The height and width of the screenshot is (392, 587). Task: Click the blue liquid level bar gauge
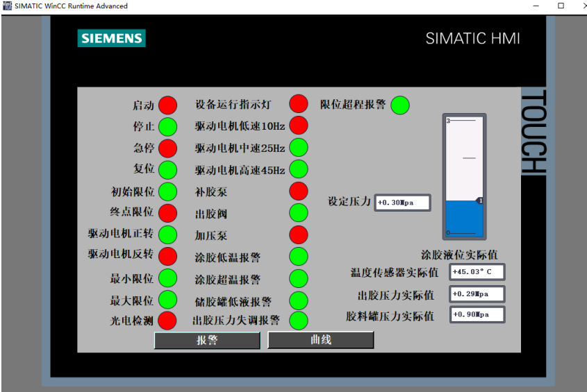click(x=464, y=176)
